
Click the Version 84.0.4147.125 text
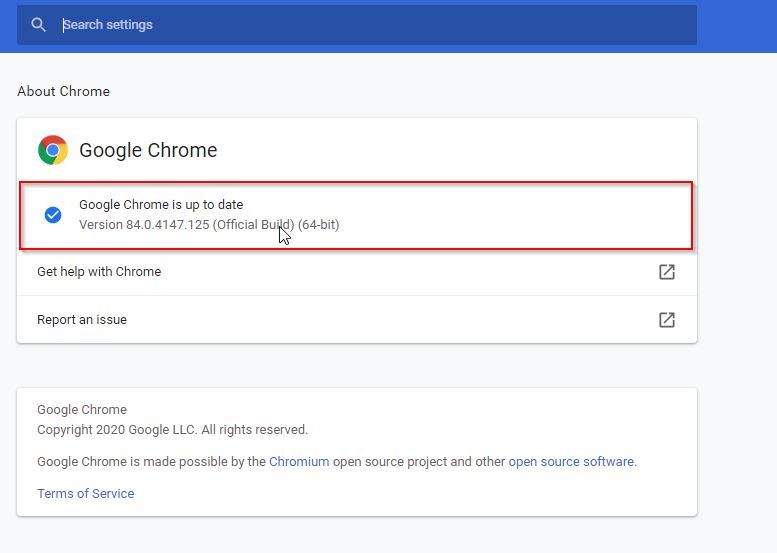(x=144, y=224)
